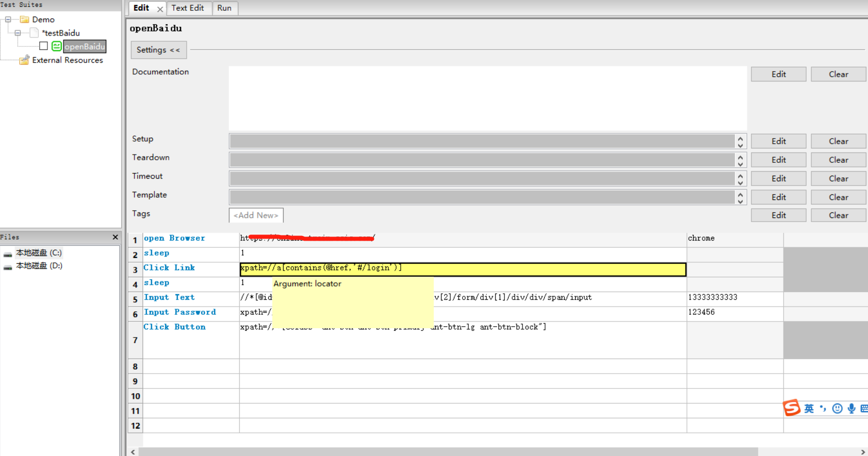Collapse the testBaidu tree node
868x456 pixels.
pyautogui.click(x=18, y=33)
